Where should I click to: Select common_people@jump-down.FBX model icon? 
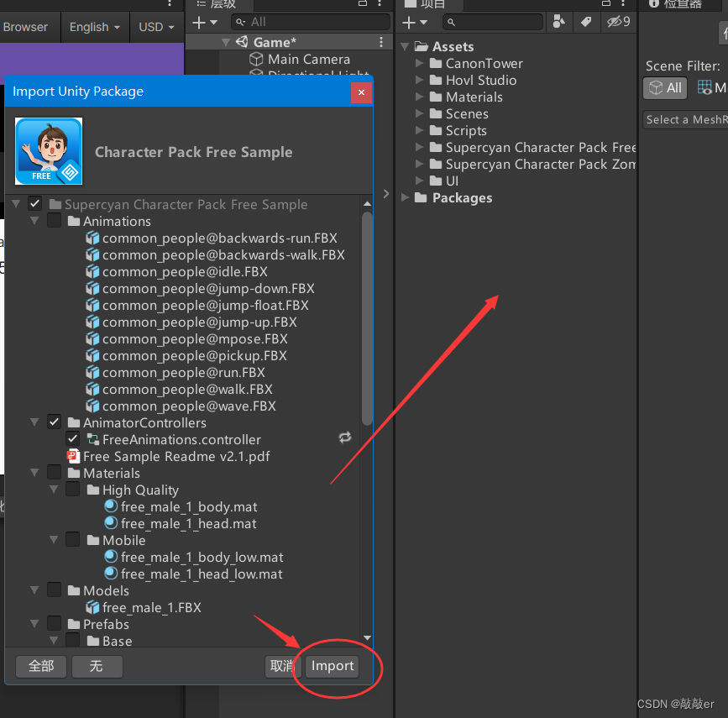pyautogui.click(x=92, y=288)
